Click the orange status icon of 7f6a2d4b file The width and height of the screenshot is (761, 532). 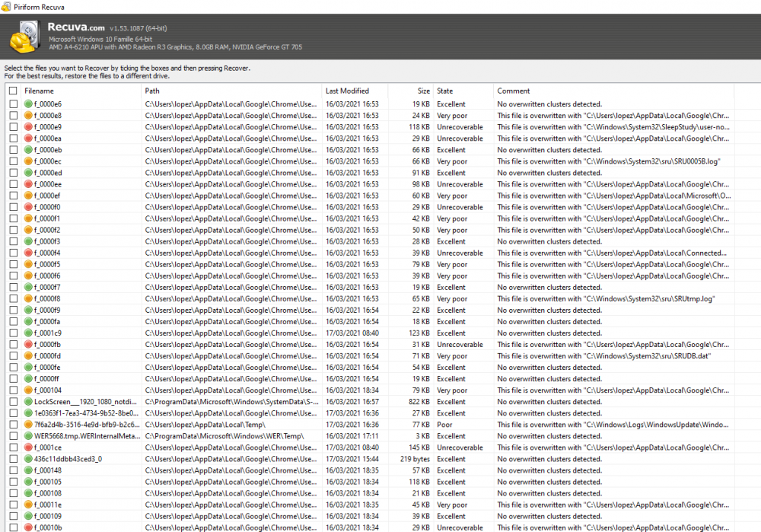(x=28, y=425)
